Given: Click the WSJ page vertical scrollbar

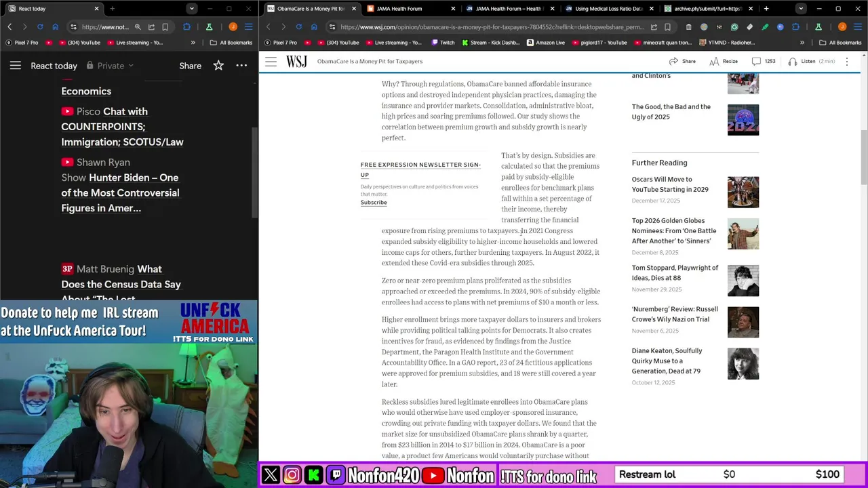Looking at the screenshot, I should point(864,157).
